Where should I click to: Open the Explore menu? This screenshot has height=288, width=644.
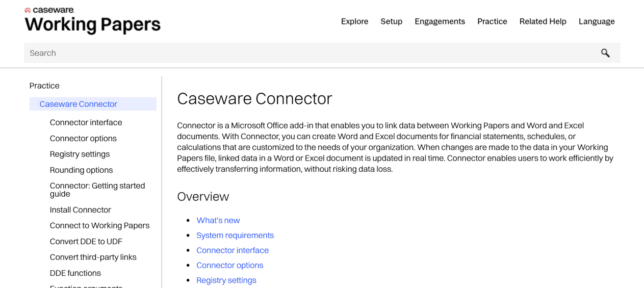(354, 21)
